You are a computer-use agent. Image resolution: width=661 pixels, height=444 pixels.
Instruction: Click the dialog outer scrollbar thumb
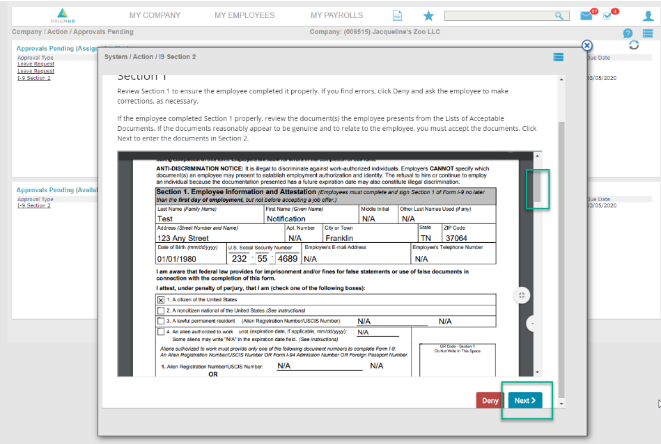click(x=561, y=259)
